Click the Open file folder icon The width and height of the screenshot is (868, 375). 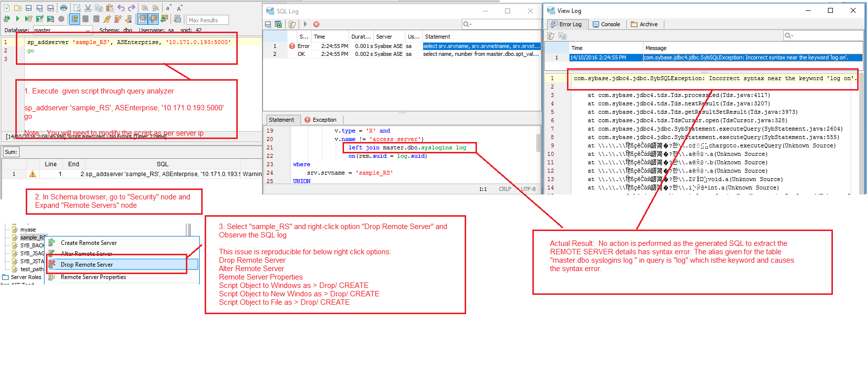[x=18, y=8]
